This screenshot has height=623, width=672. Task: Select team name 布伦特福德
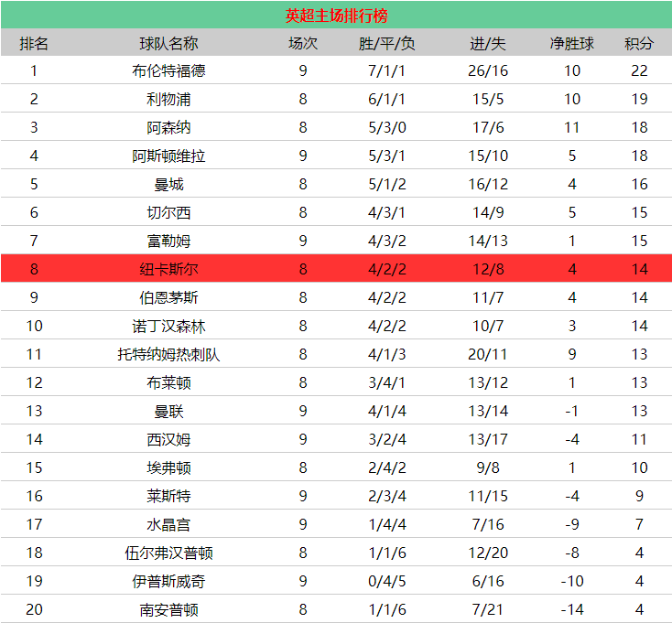tap(168, 70)
